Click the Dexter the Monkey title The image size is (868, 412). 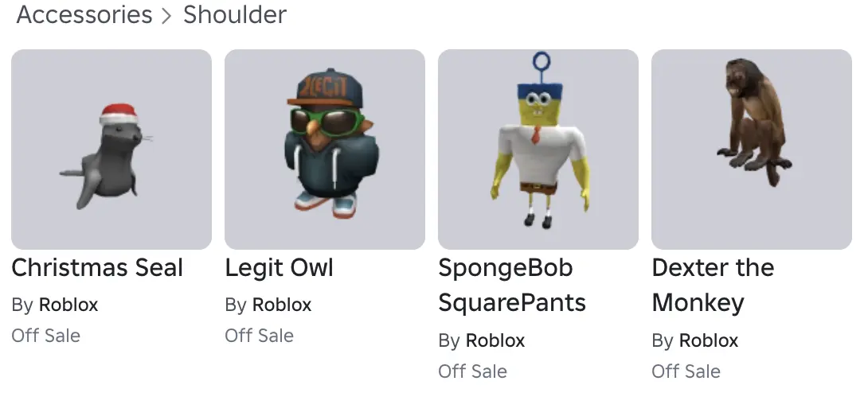click(713, 286)
